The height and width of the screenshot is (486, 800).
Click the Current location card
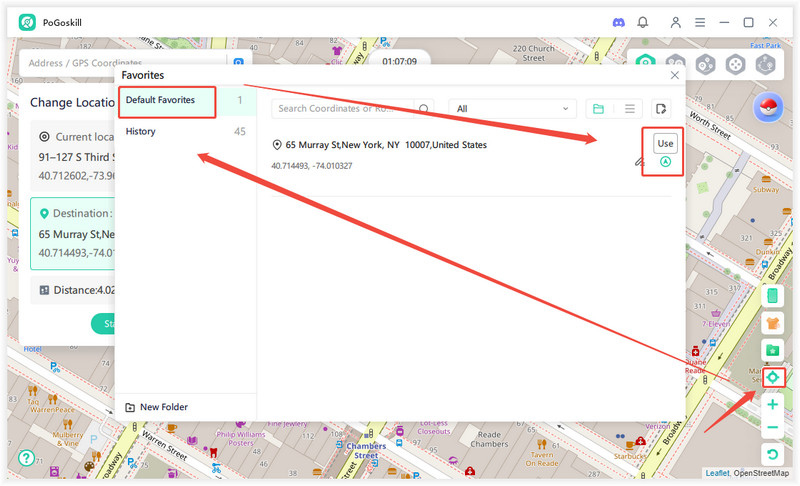pyautogui.click(x=73, y=156)
